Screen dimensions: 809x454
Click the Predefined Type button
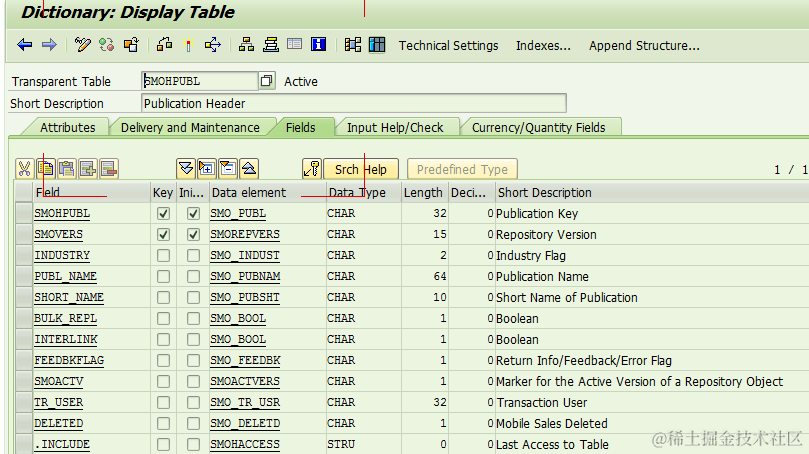pos(462,169)
